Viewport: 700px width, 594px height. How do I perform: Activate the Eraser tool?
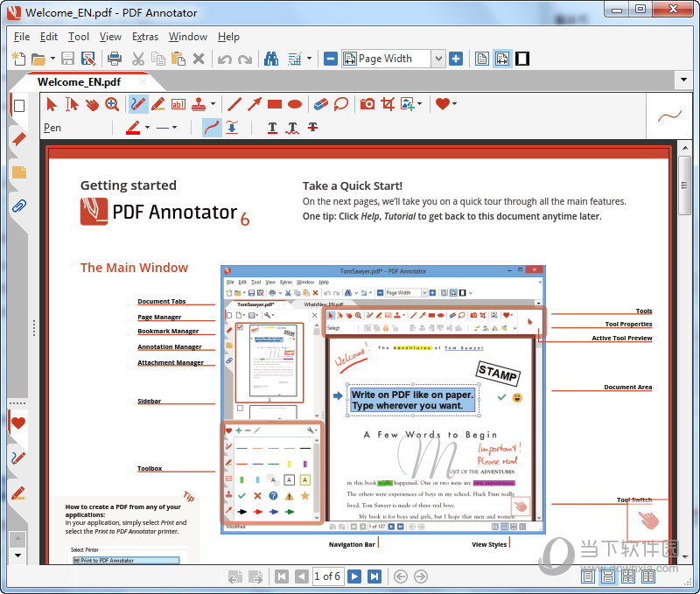[x=321, y=104]
